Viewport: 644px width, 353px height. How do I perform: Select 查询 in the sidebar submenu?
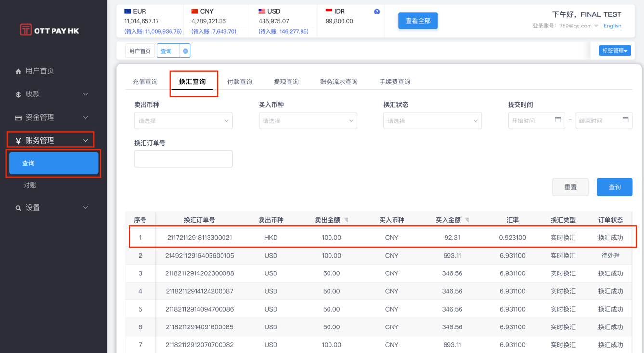pyautogui.click(x=53, y=163)
